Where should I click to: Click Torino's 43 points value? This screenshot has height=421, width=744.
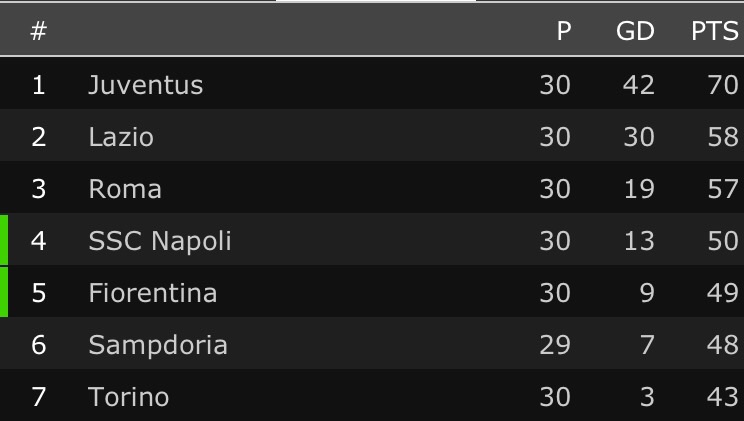coord(722,397)
